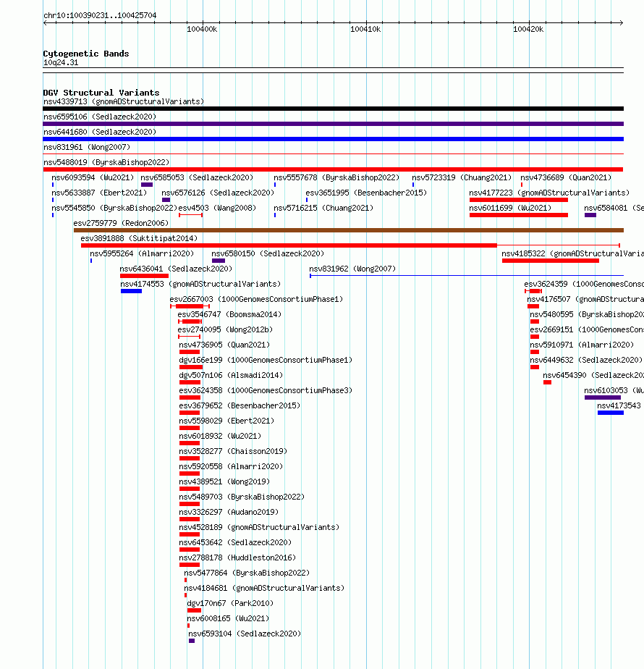Click nsv4389521 (Wong2019) label

point(224,482)
